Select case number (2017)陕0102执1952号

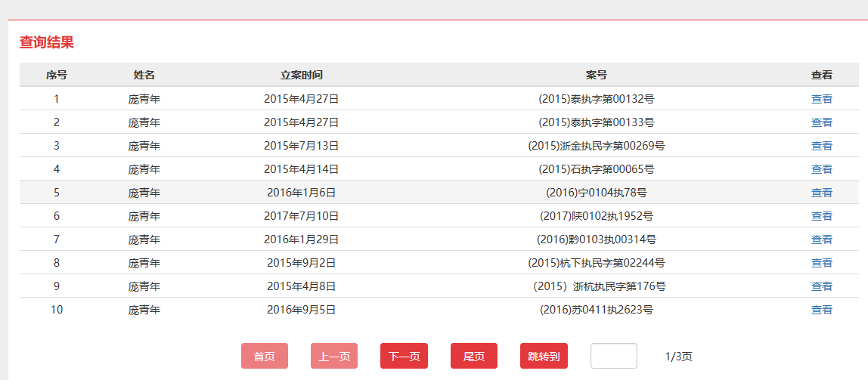click(597, 216)
